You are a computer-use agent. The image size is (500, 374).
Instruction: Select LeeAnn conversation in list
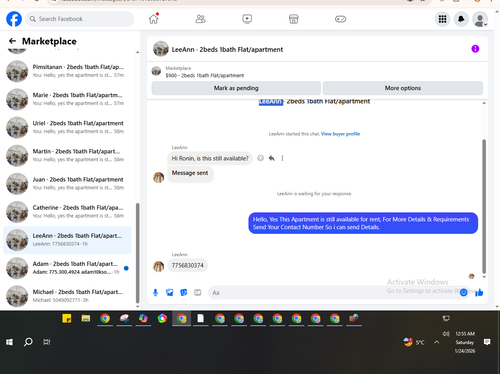[68, 240]
